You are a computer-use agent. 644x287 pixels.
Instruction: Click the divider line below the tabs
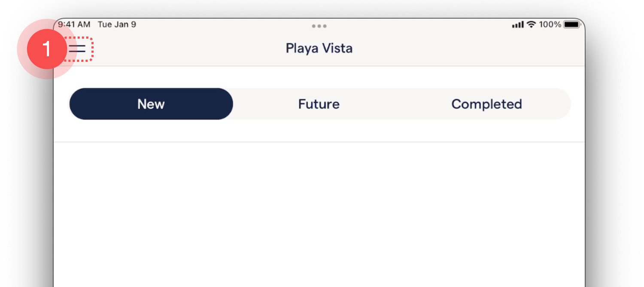click(x=319, y=142)
